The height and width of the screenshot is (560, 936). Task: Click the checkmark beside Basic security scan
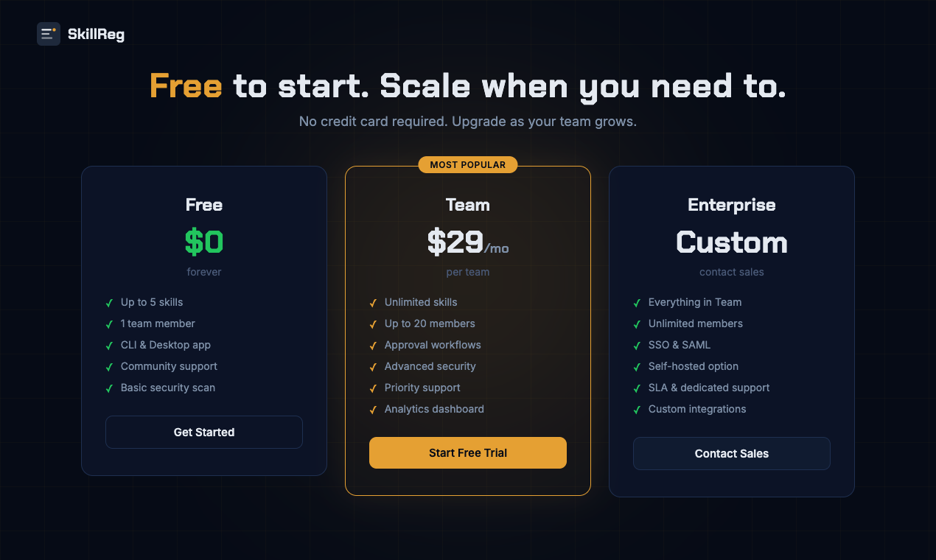click(x=108, y=388)
